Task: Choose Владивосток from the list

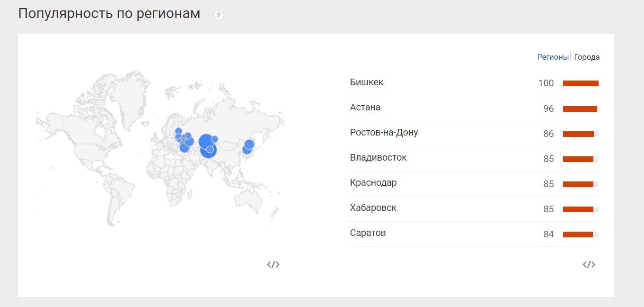Action: [378, 158]
